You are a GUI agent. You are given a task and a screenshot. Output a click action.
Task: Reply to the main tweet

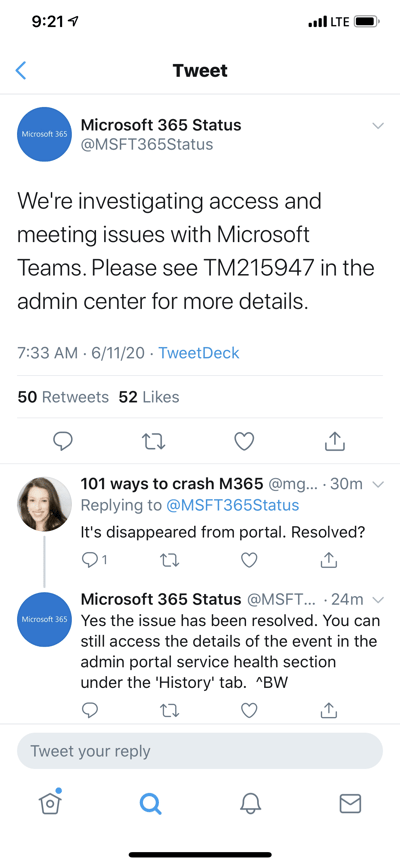[63, 441]
